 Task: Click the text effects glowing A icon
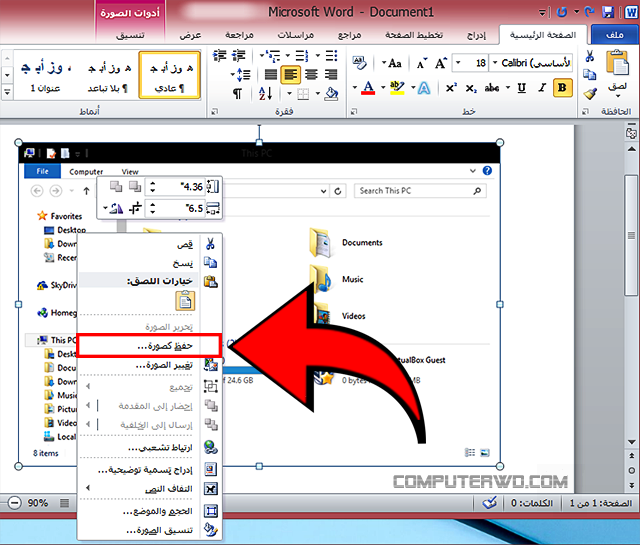click(x=424, y=88)
